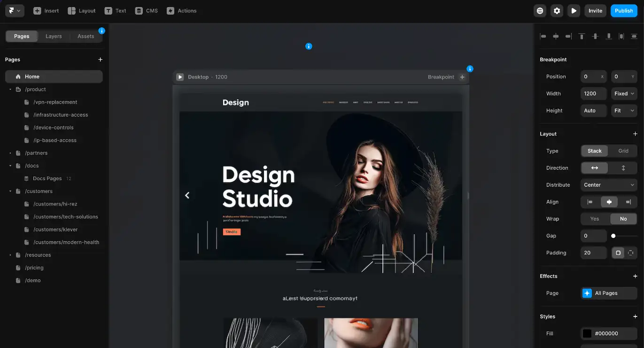Click the previous slide arrow on canvas
Screen dimensions: 644x348
(x=187, y=195)
